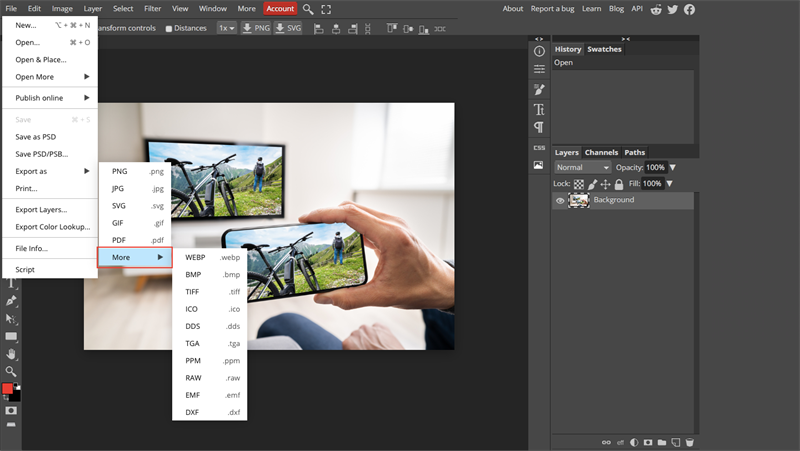Image resolution: width=800 pixels, height=451 pixels.
Task: Open Reddit social icon
Action: tap(656, 9)
